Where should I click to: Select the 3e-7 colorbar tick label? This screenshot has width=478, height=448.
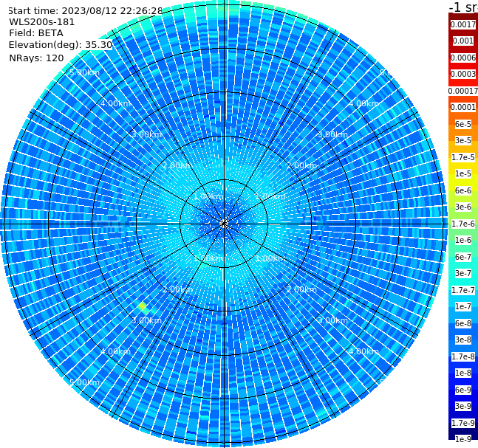tap(463, 273)
